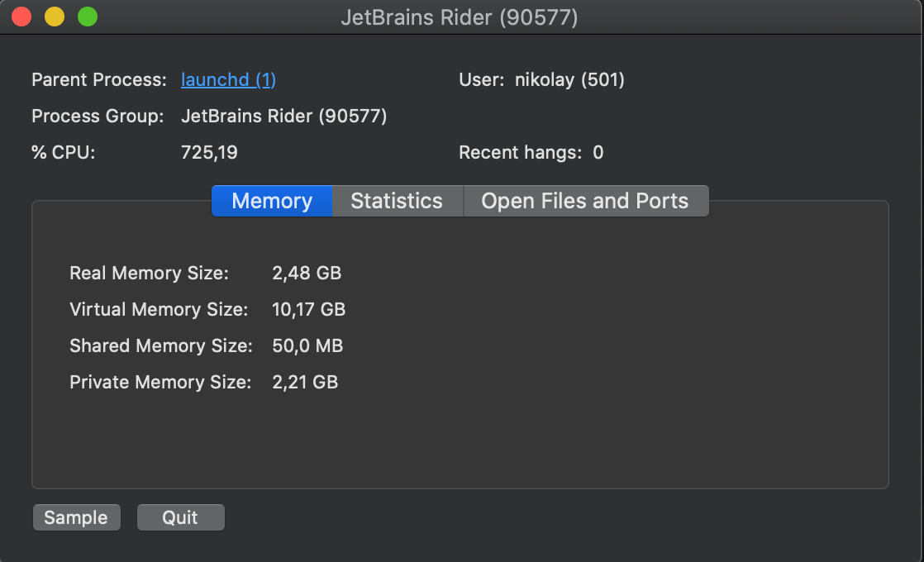The height and width of the screenshot is (562, 924).
Task: Open the Open Files and Ports tab
Action: pyautogui.click(x=586, y=201)
